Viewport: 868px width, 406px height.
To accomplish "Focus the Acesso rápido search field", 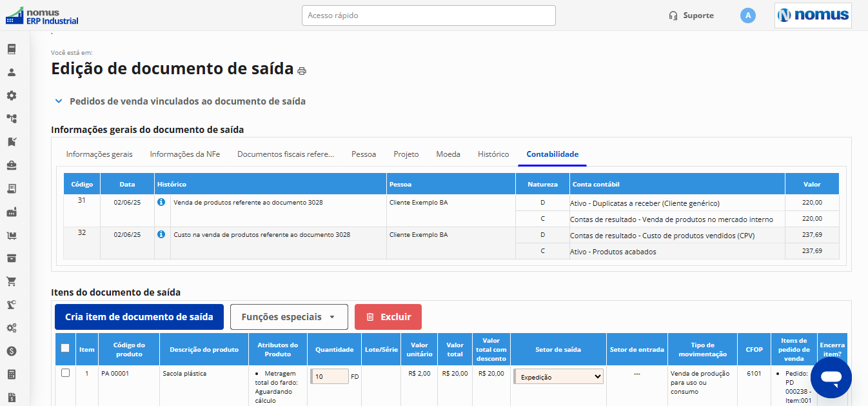I will click(429, 15).
